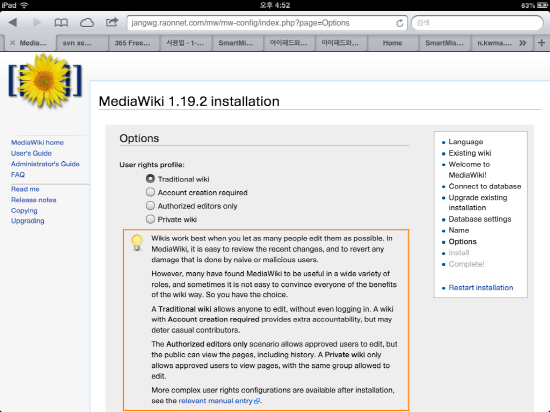The image size is (550, 412).
Task: Click the Name installer step
Action: point(459,230)
